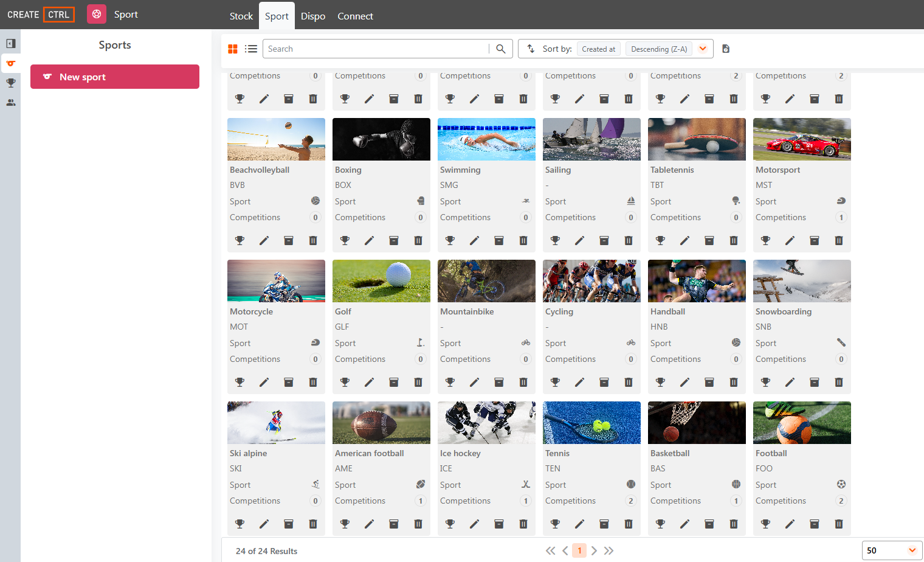The width and height of the screenshot is (924, 562).
Task: Click the Motorsport competitions count badge
Action: click(x=841, y=217)
